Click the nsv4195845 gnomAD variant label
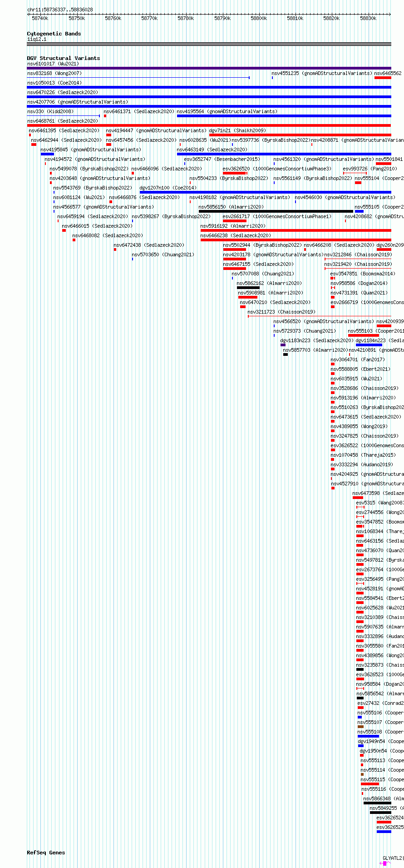 91,150
